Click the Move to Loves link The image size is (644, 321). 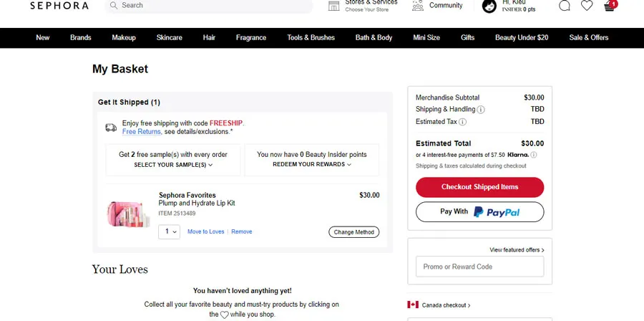tap(206, 232)
